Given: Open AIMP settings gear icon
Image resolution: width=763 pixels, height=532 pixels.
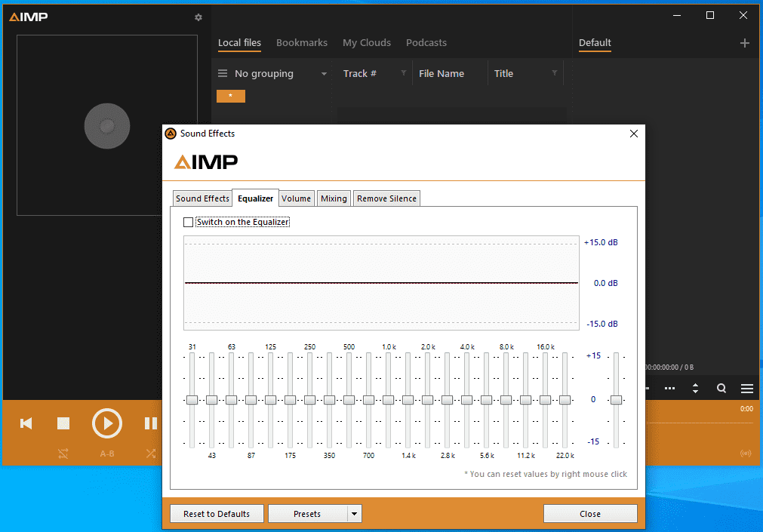Looking at the screenshot, I should pyautogui.click(x=198, y=17).
